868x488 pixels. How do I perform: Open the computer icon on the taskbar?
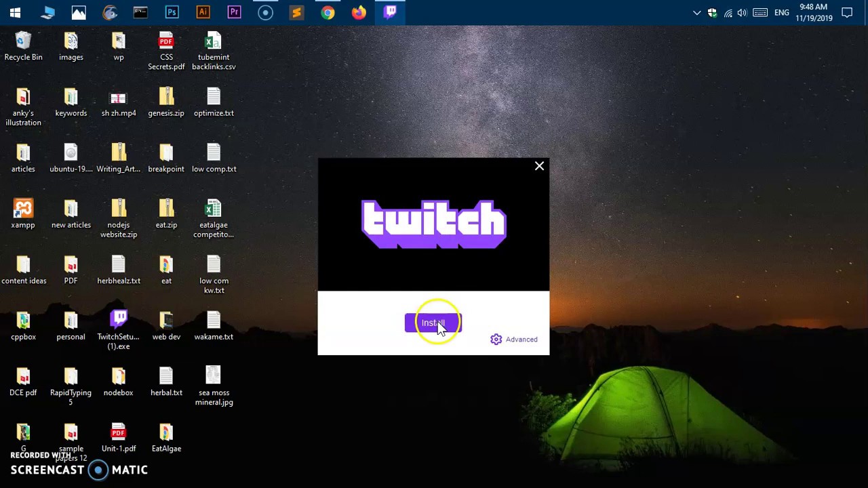47,12
